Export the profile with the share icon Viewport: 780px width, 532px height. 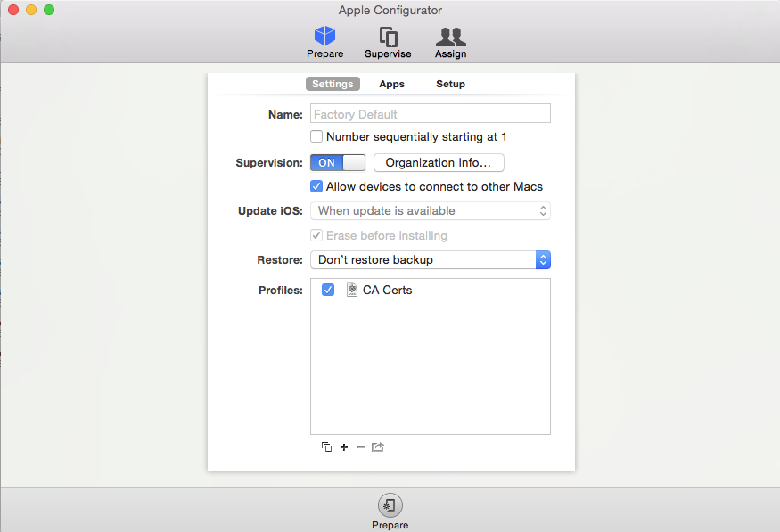(x=378, y=447)
